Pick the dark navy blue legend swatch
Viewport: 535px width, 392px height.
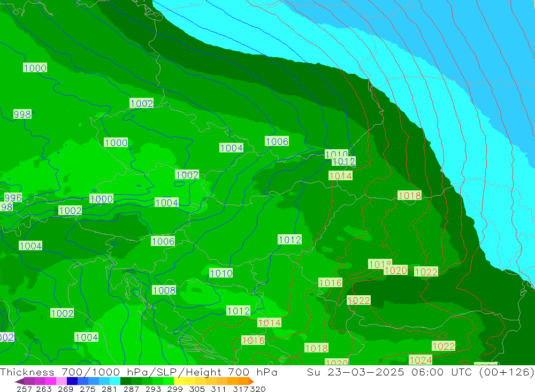click(x=72, y=381)
